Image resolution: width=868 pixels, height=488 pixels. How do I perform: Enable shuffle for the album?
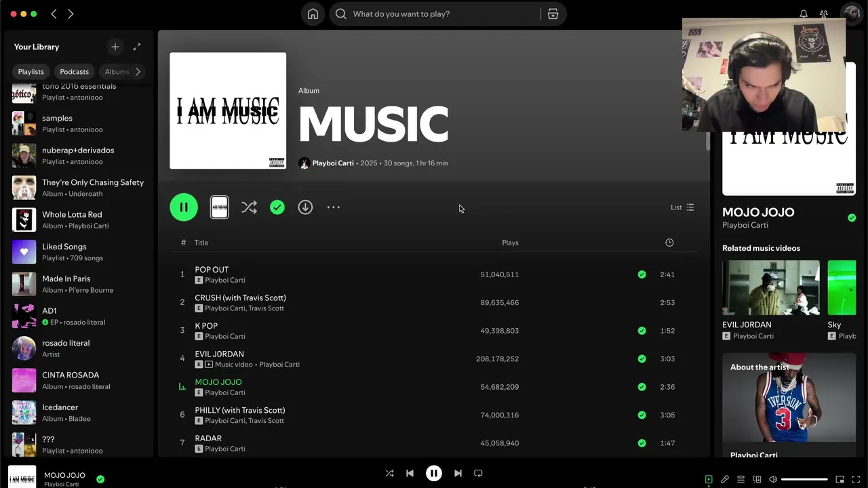tap(249, 207)
